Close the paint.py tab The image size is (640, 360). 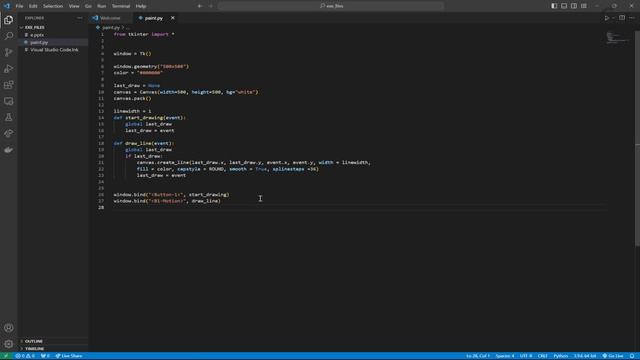(173, 18)
